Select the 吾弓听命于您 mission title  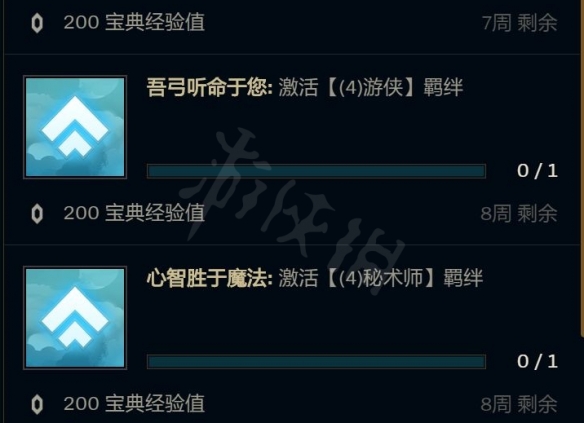(210, 88)
